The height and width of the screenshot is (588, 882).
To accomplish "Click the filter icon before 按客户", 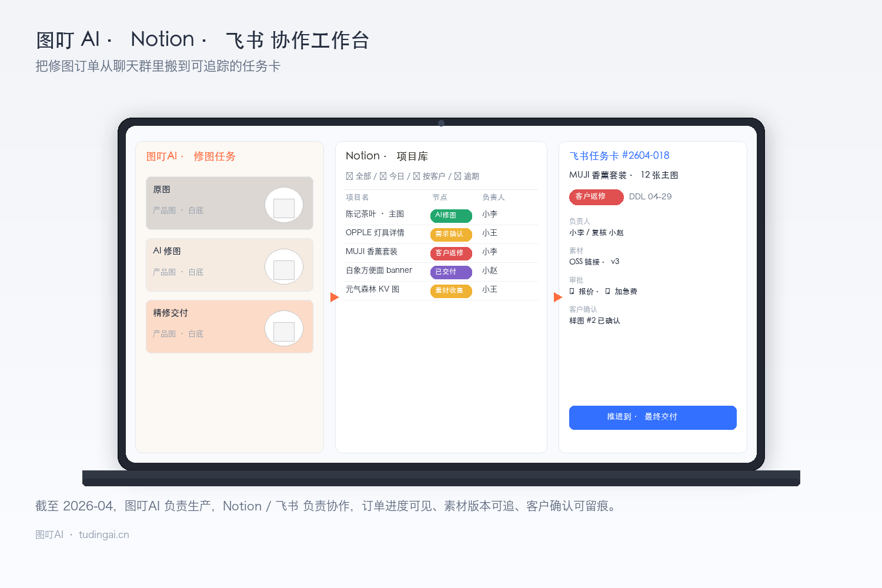I will (x=416, y=176).
